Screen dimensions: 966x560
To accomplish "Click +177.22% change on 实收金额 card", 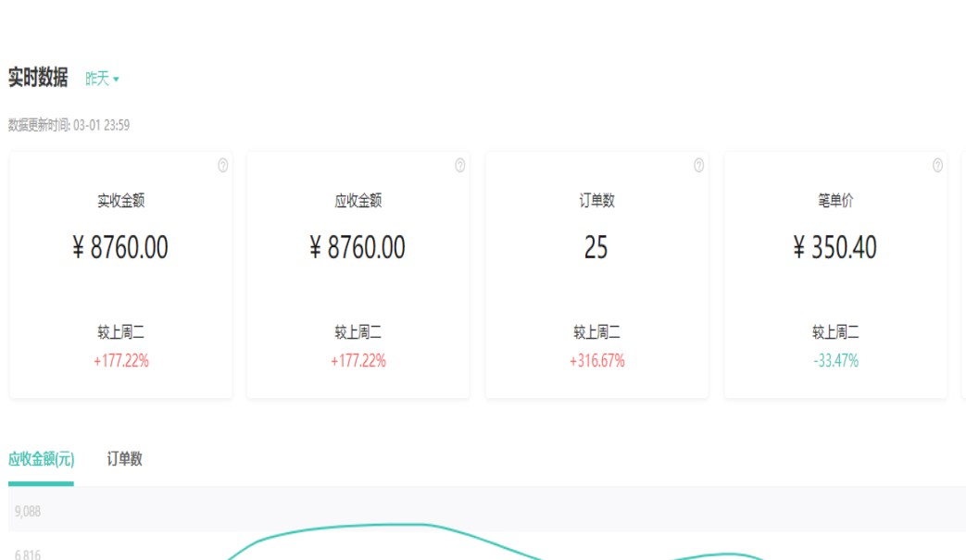I will [x=120, y=361].
